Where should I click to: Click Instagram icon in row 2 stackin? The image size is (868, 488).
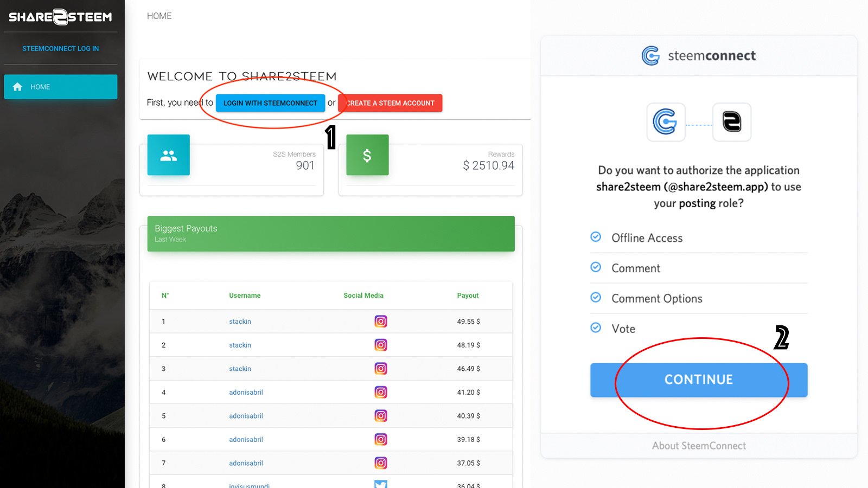point(381,345)
